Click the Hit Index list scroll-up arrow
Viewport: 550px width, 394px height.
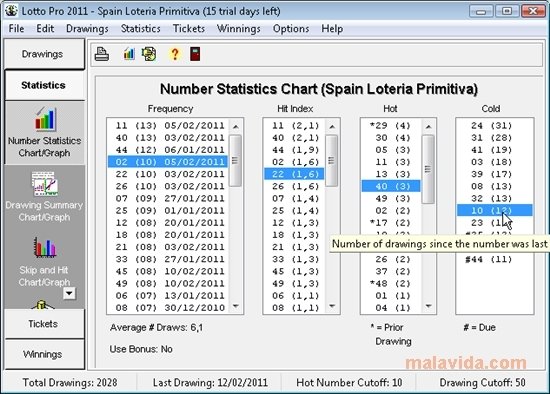[x=332, y=126]
